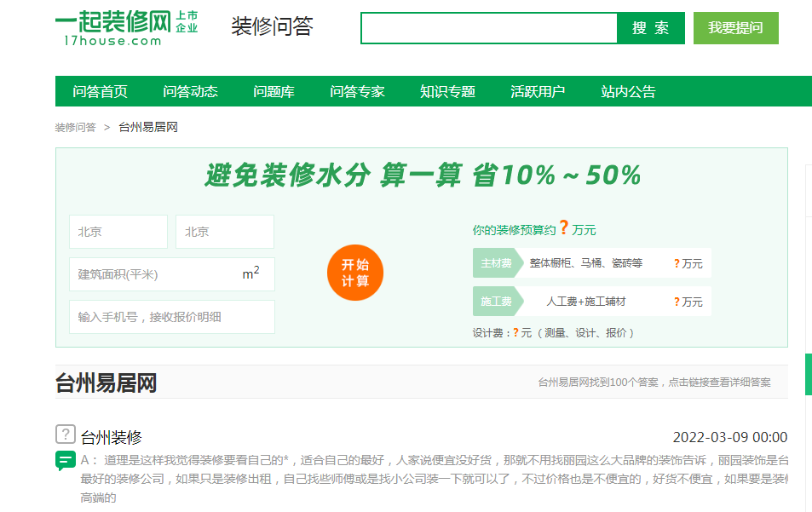812x512 pixels.
Task: Go to the 问答动态 menu item
Action: (191, 92)
